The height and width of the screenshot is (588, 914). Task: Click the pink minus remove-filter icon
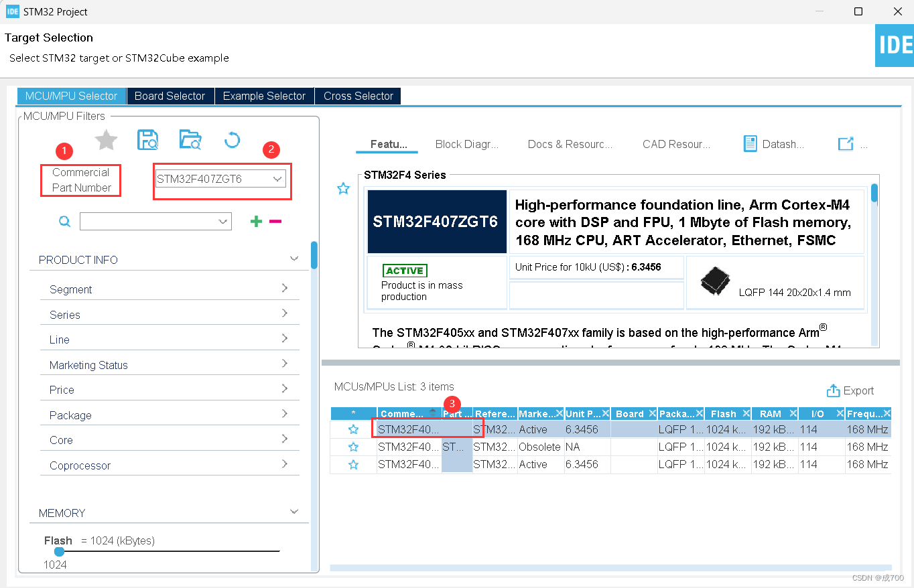275,222
